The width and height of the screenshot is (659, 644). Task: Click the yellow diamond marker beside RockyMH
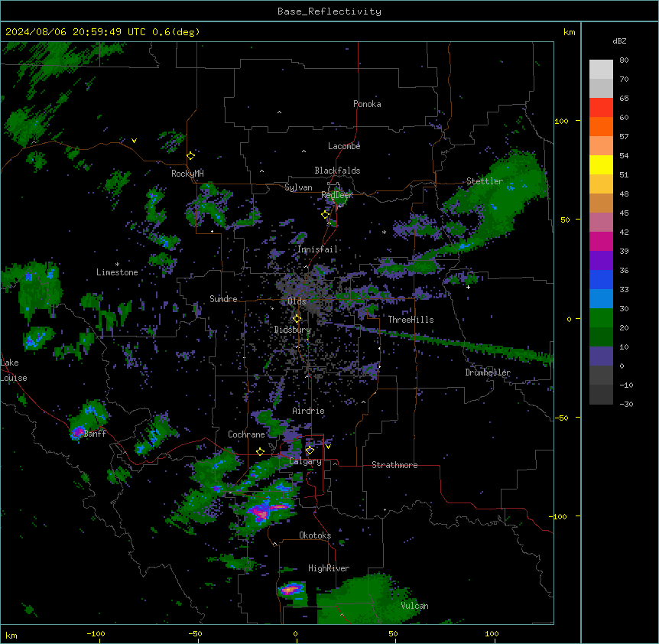pyautogui.click(x=191, y=155)
